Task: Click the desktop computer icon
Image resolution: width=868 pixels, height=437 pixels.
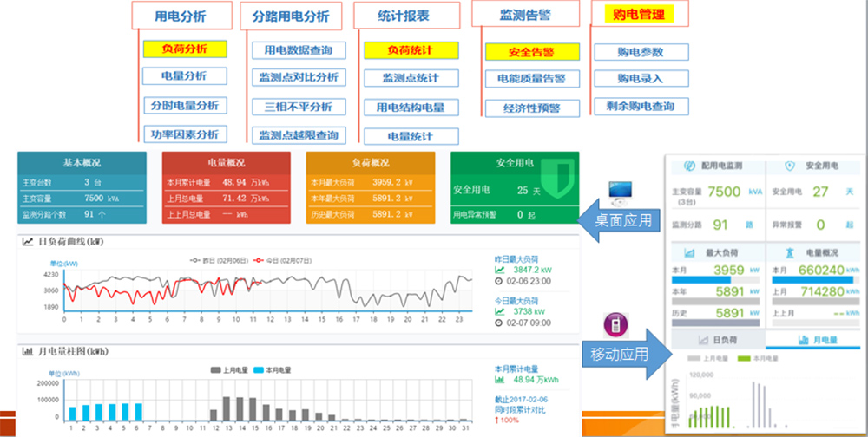Action: 620,192
